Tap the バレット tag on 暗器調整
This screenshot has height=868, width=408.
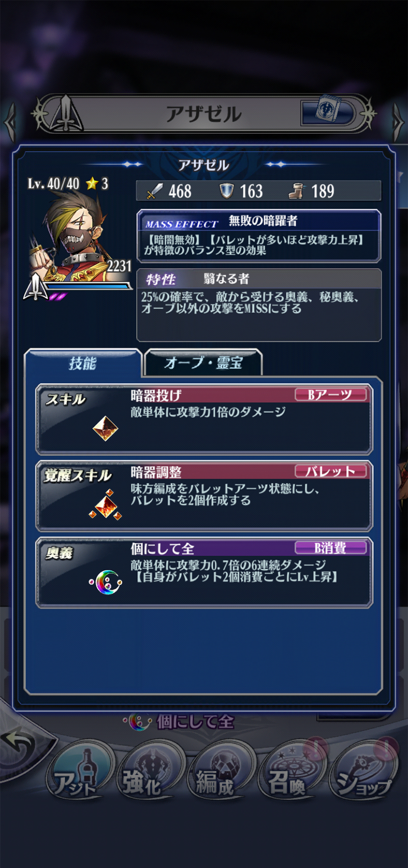click(x=330, y=471)
